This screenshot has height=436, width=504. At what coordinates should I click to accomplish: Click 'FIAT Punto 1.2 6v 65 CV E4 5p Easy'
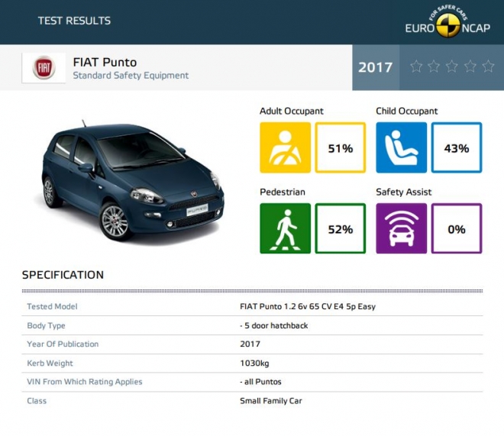308,306
